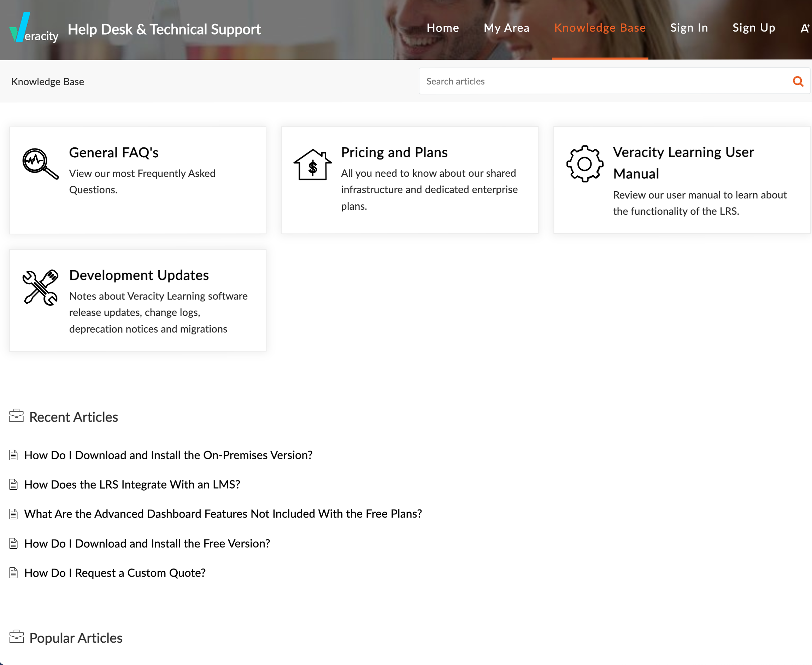The image size is (812, 665).
Task: Click the Knowledge Base breadcrumb label
Action: point(47,81)
